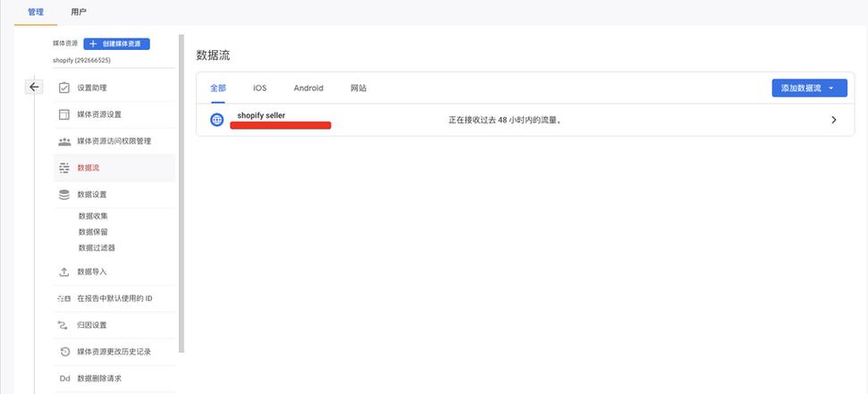868x394 pixels.
Task: Open the 数据保留 sub-item
Action: coord(93,232)
